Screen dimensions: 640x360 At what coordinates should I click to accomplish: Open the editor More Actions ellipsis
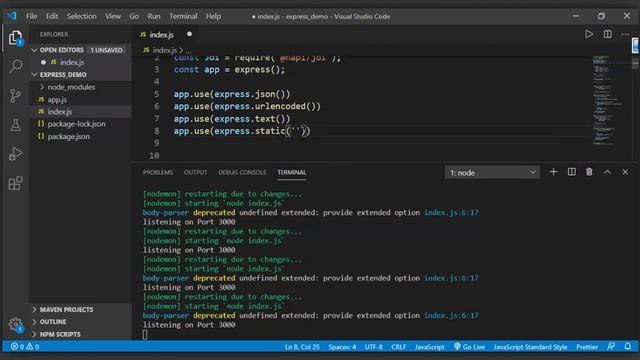(625, 34)
